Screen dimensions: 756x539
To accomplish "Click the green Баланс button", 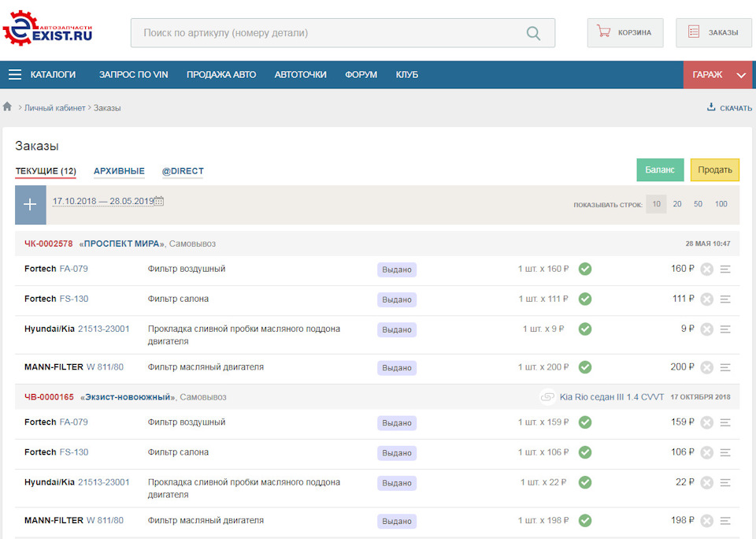I will coord(660,170).
